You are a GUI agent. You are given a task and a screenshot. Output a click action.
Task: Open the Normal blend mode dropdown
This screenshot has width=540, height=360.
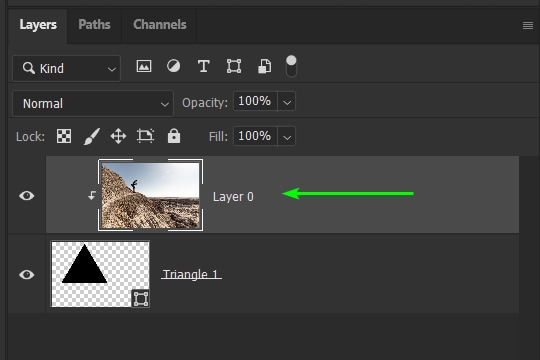click(93, 103)
